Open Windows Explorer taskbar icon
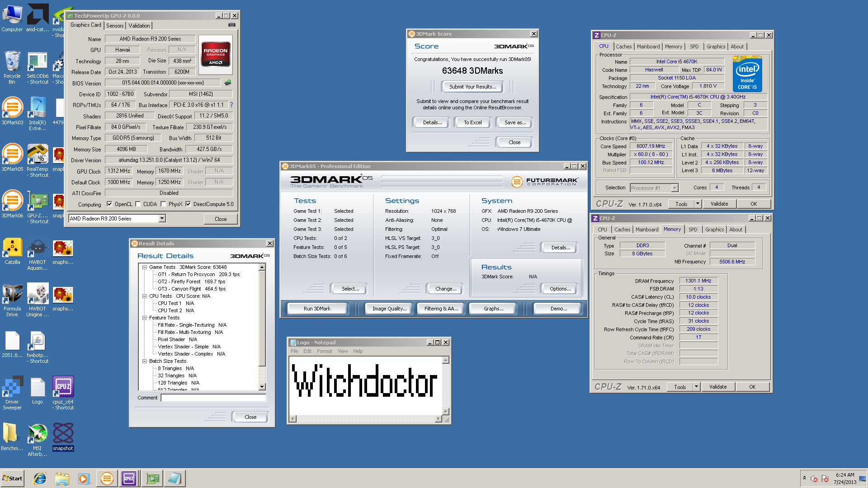This screenshot has width=868, height=488. pyautogui.click(x=62, y=479)
